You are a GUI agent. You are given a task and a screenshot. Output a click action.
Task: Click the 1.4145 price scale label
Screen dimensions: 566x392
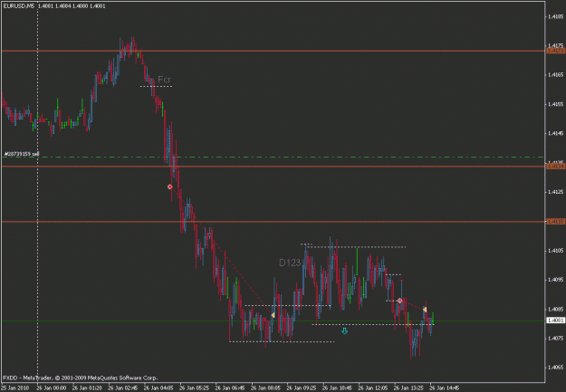[556, 133]
